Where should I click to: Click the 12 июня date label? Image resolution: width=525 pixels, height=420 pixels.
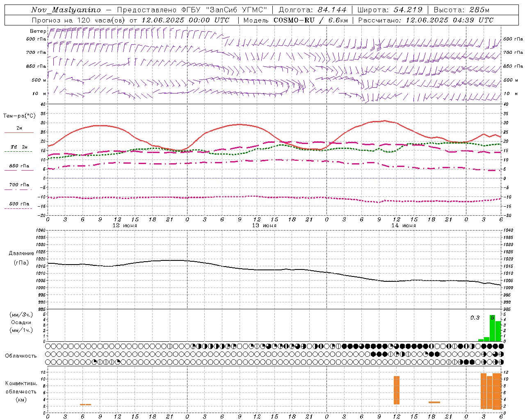pyautogui.click(x=125, y=226)
